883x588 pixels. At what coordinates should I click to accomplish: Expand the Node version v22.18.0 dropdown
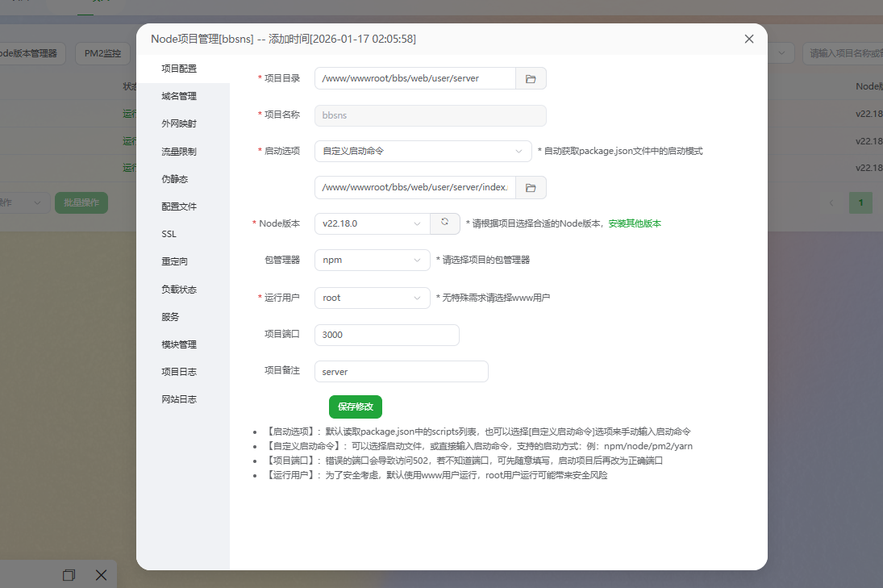point(372,223)
